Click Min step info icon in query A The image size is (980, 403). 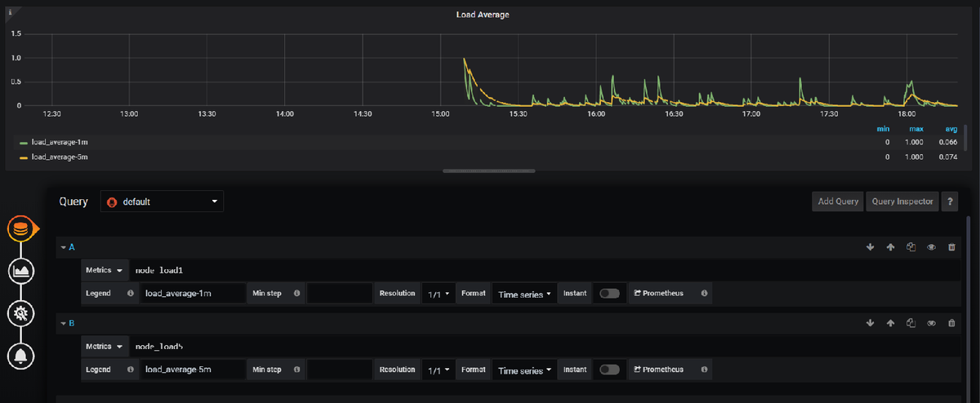point(296,293)
